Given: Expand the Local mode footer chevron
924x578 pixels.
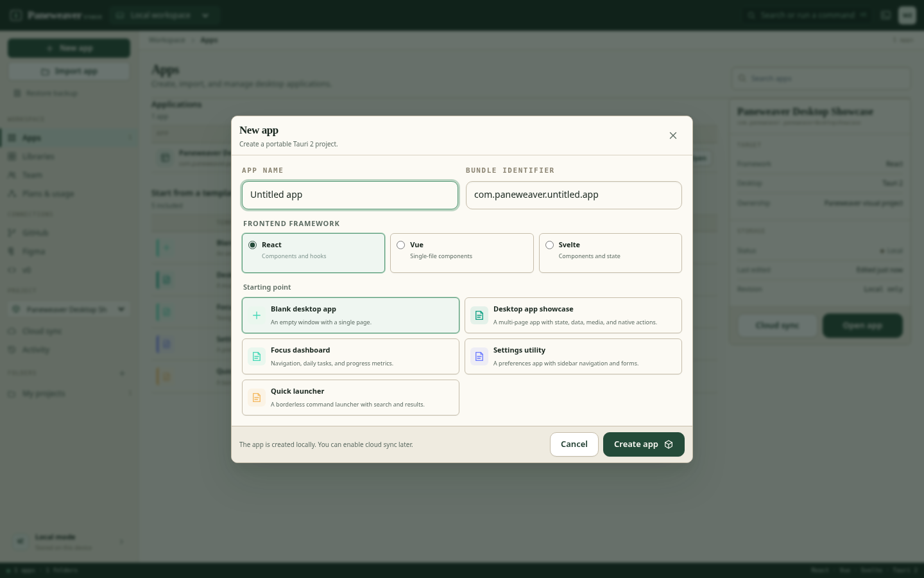Looking at the screenshot, I should point(122,541).
